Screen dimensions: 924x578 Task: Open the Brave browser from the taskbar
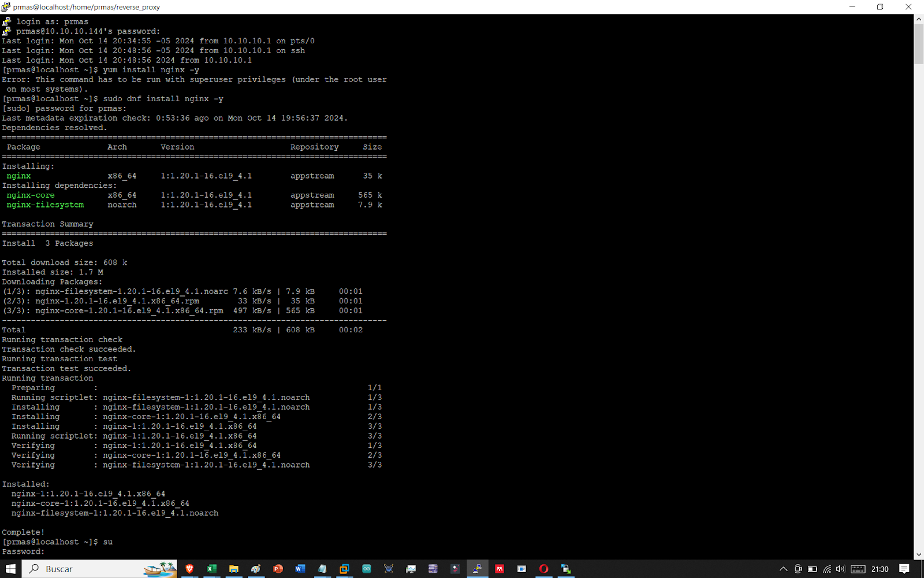click(x=189, y=569)
